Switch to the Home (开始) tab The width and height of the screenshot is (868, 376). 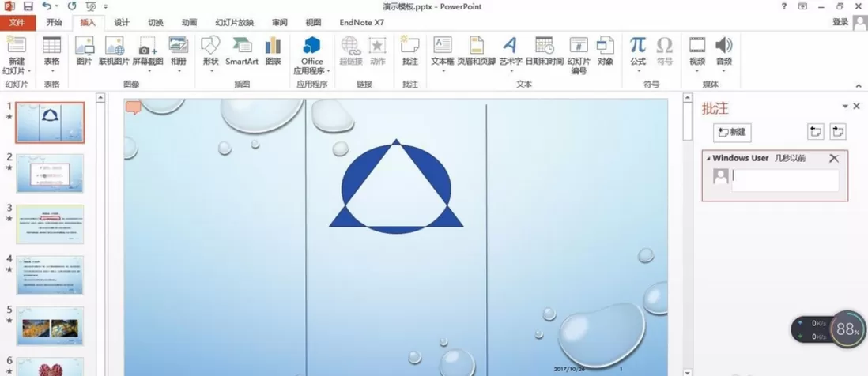click(55, 23)
